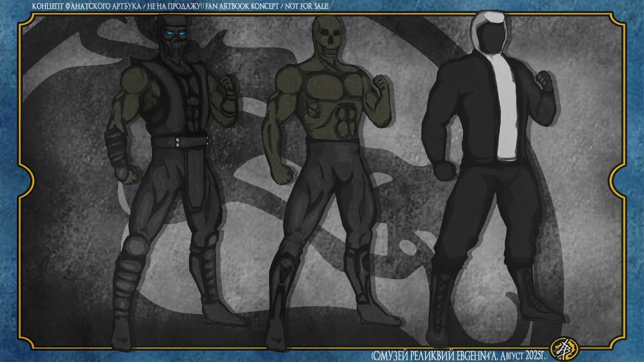The height and width of the screenshot is (362, 644).
Task: Click the "НЕ НА ПРОДАЖУ!" text
Action: coord(175,6)
